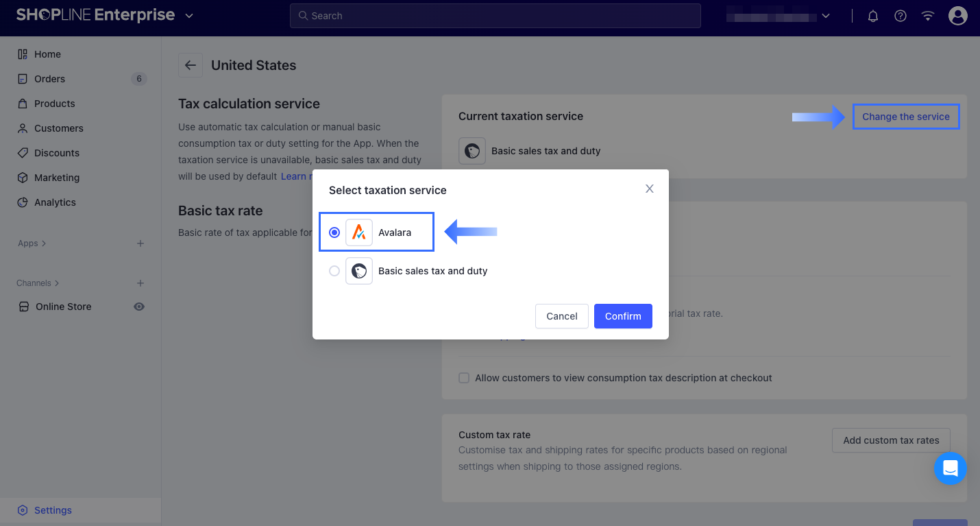Click the Discounts tag icon

23,153
